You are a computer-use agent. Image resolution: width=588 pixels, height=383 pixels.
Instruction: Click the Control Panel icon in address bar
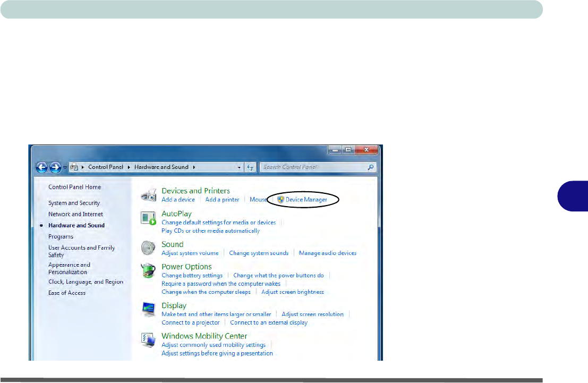[74, 167]
